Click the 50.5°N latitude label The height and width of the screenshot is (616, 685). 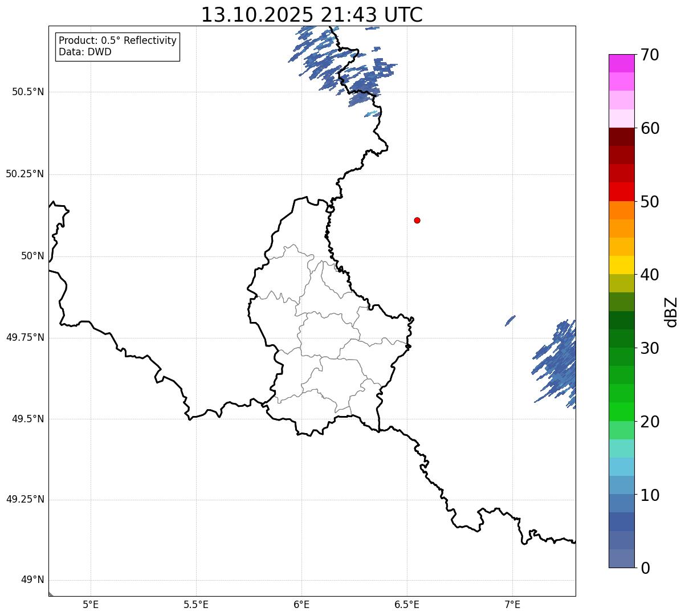click(x=28, y=92)
